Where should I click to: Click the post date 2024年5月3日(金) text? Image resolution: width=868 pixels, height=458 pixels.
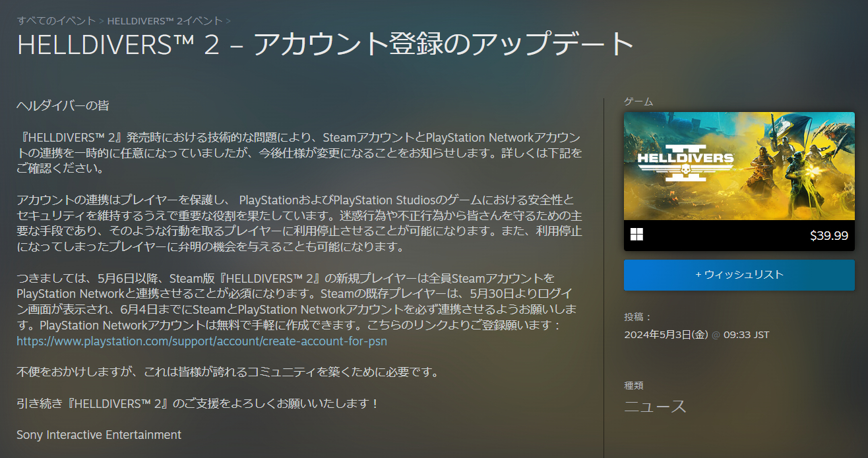(x=666, y=335)
